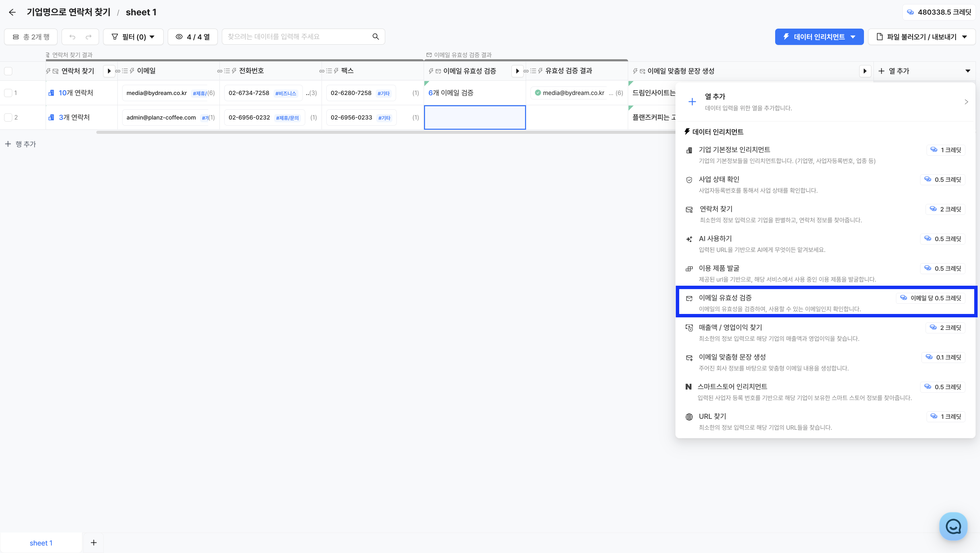Run 이메일 유효성 검증 column play button
Image resolution: width=980 pixels, height=553 pixels.
pos(517,71)
